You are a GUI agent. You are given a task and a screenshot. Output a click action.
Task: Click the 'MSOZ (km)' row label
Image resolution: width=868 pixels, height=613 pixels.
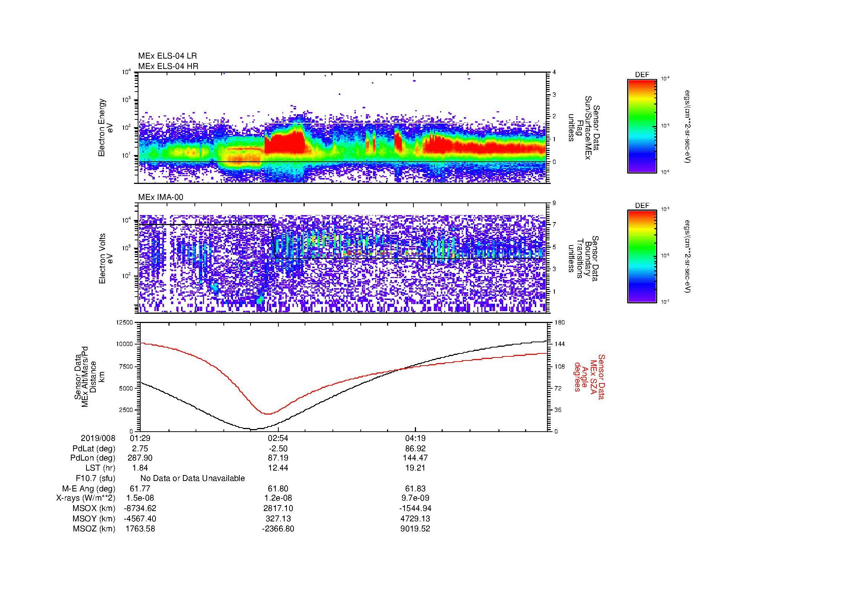(x=94, y=529)
